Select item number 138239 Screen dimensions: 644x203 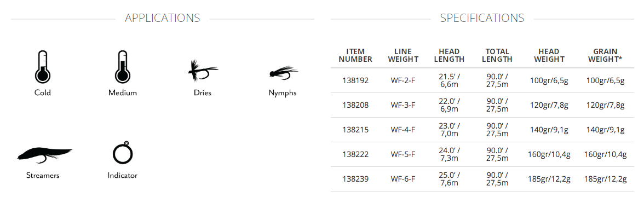(355, 179)
